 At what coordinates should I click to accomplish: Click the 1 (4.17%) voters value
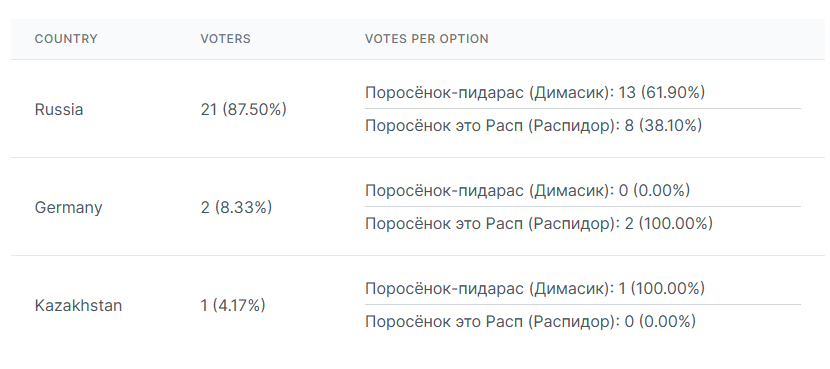tap(233, 305)
